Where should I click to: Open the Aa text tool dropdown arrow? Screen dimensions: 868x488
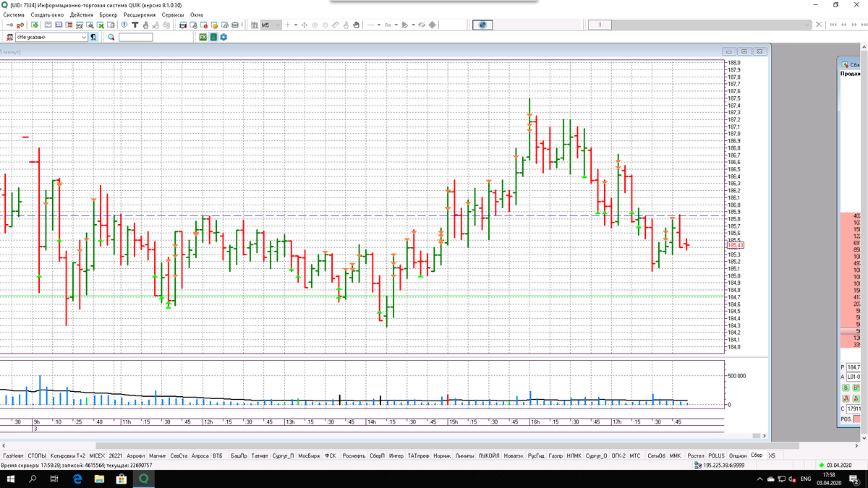pyautogui.click(x=396, y=25)
